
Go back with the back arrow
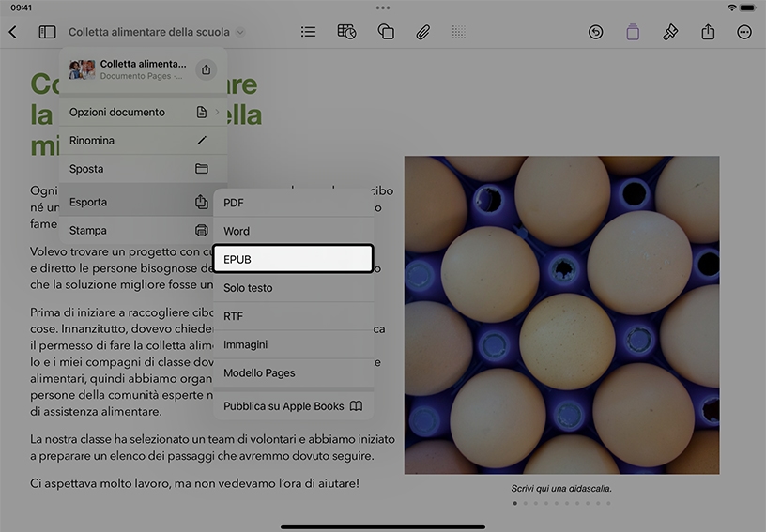pyautogui.click(x=13, y=32)
